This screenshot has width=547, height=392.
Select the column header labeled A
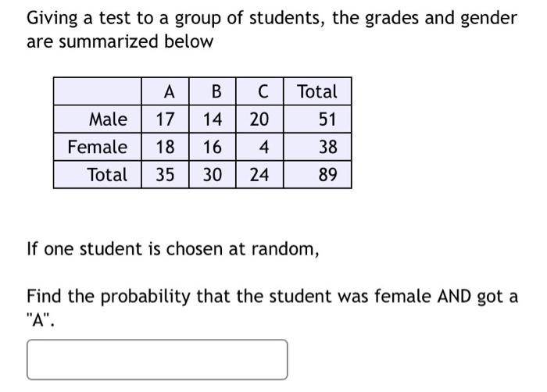pyautogui.click(x=165, y=91)
